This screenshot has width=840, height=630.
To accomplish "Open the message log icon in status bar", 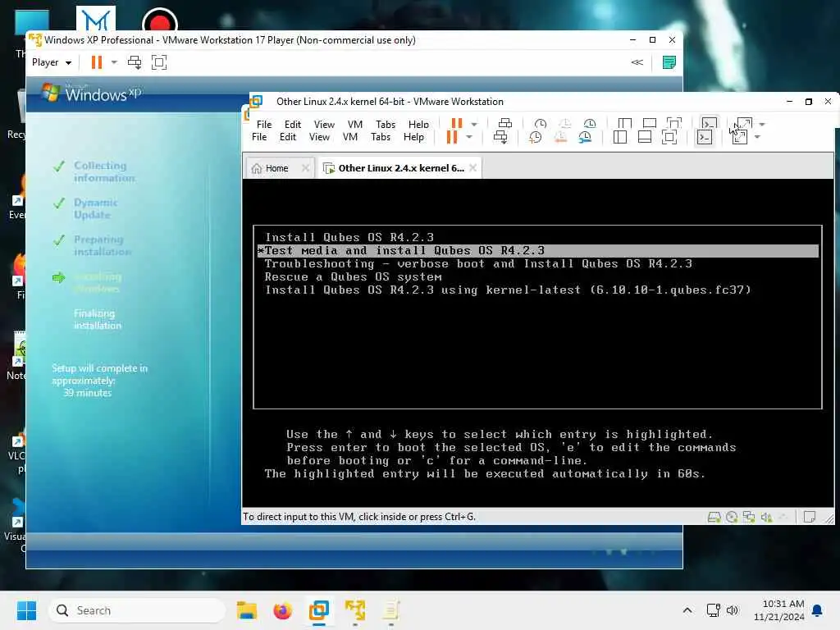I will 810,517.
